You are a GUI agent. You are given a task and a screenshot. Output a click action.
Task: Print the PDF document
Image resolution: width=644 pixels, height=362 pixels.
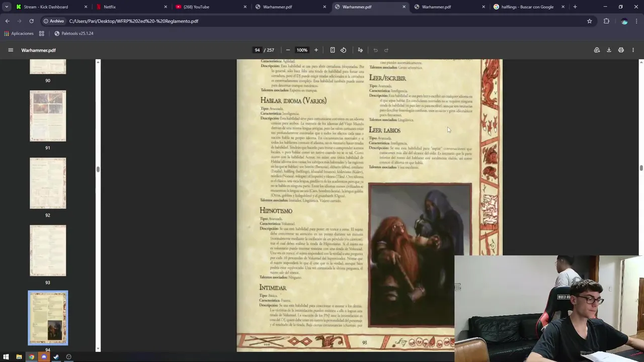[x=621, y=50]
